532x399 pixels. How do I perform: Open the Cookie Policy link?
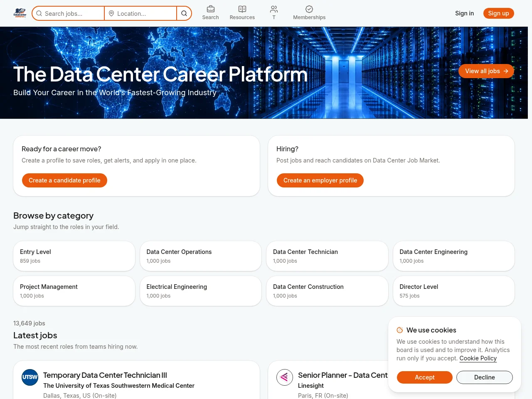(x=478, y=358)
